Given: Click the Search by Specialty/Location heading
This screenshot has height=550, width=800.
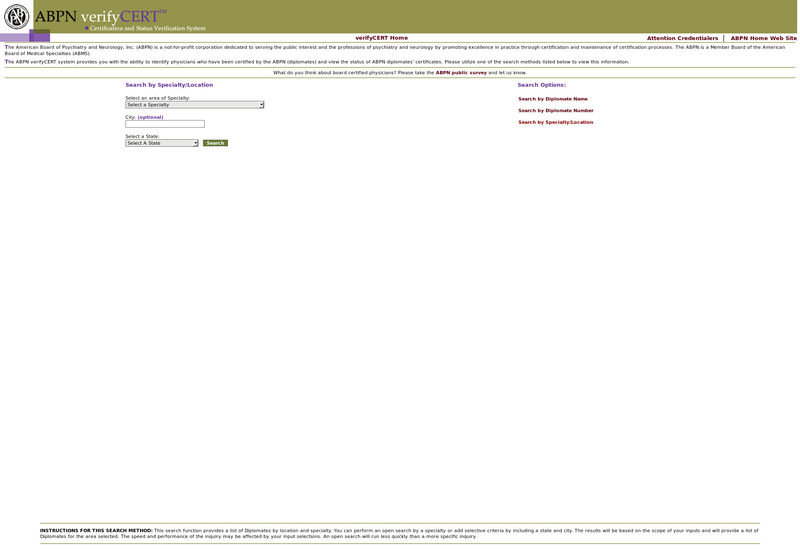Looking at the screenshot, I should point(169,85).
